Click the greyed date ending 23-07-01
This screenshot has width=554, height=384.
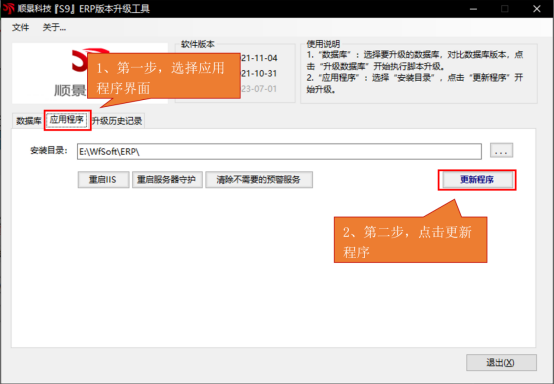[x=259, y=89]
